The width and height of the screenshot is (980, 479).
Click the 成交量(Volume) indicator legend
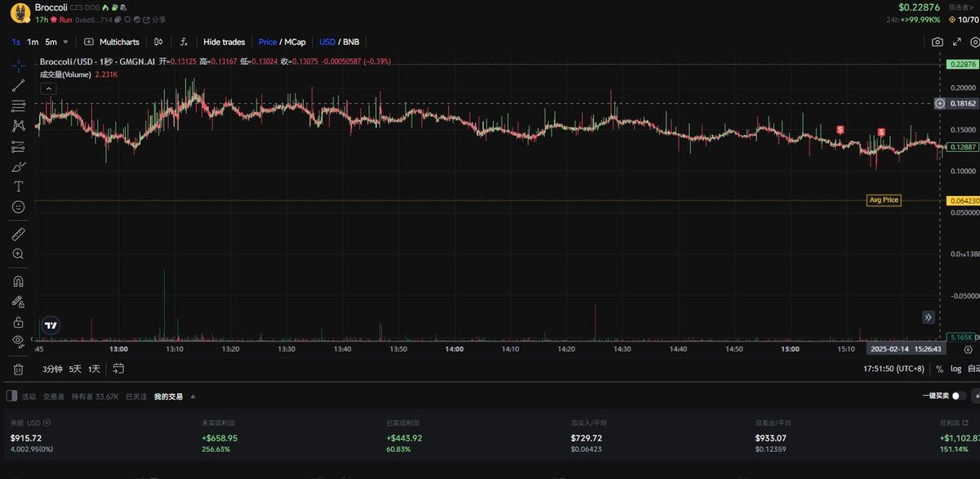(x=65, y=74)
